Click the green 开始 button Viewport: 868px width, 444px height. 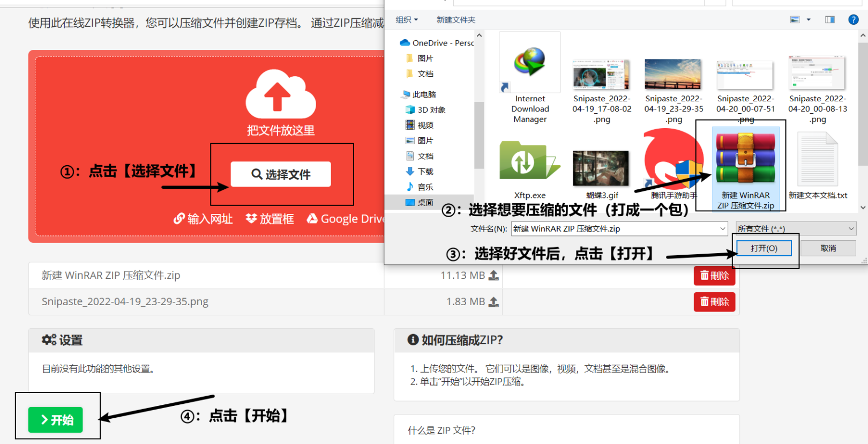pyautogui.click(x=56, y=420)
